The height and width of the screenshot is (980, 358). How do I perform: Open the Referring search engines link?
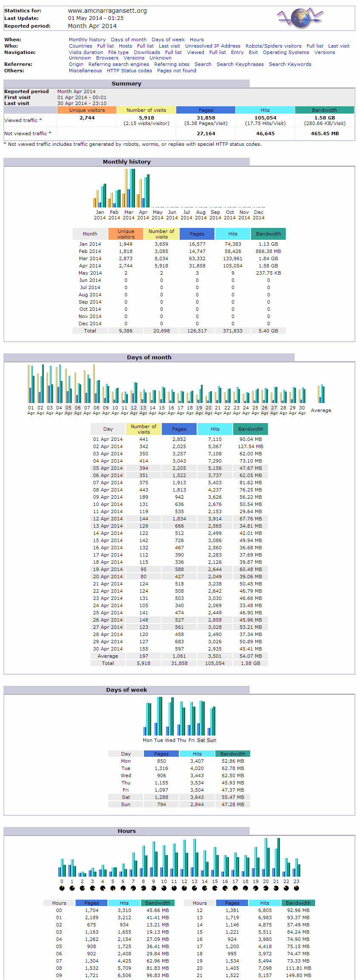pyautogui.click(x=118, y=64)
